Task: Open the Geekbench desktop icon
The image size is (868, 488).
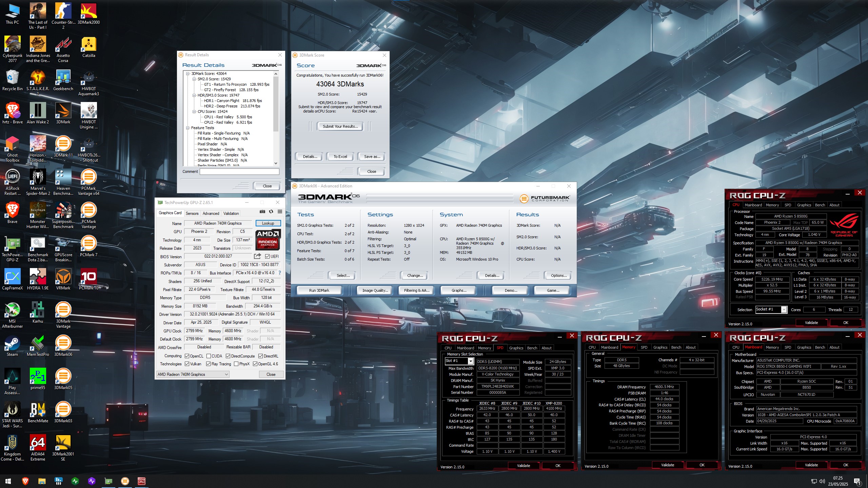Action: point(63,80)
